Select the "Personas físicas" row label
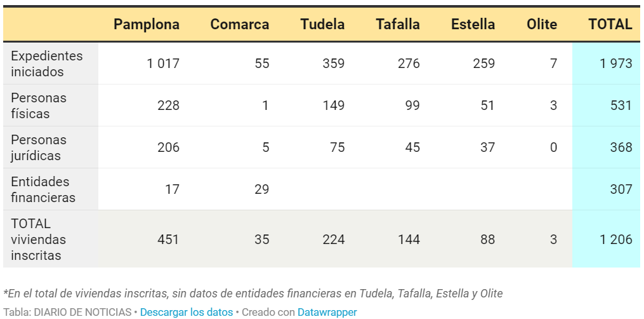This screenshot has height=319, width=644. pos(39,105)
